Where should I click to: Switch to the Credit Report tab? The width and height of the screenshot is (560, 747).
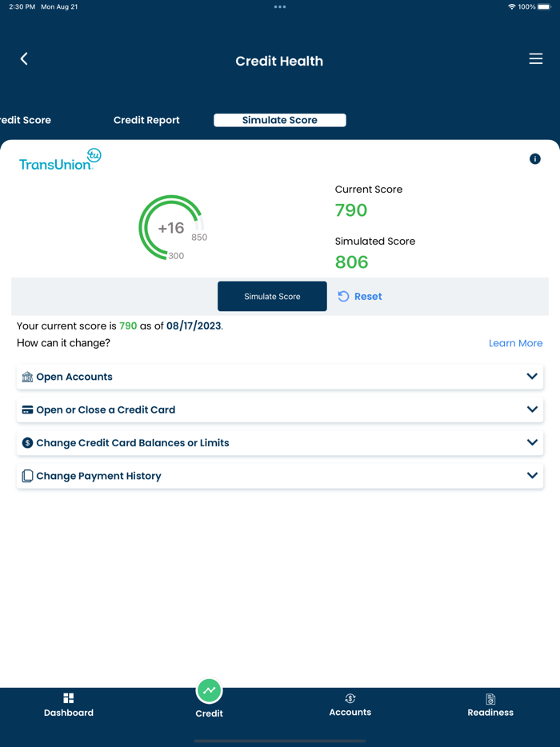[x=146, y=120]
